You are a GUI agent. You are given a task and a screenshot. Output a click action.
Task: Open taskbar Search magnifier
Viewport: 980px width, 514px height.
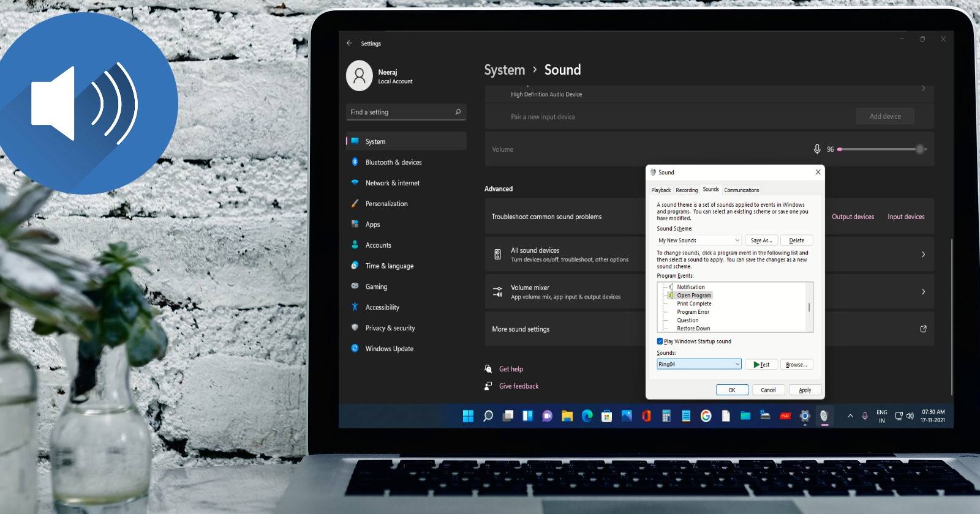pos(488,416)
